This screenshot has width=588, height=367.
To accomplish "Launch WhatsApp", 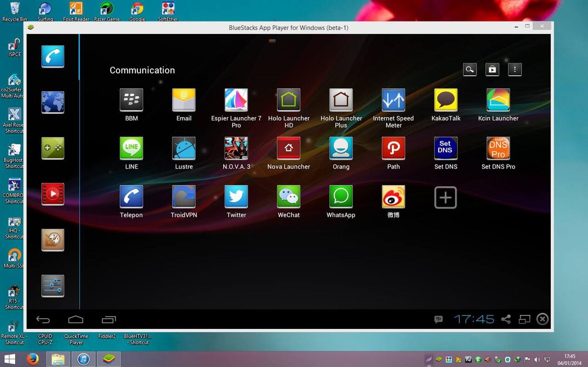I will [341, 197].
